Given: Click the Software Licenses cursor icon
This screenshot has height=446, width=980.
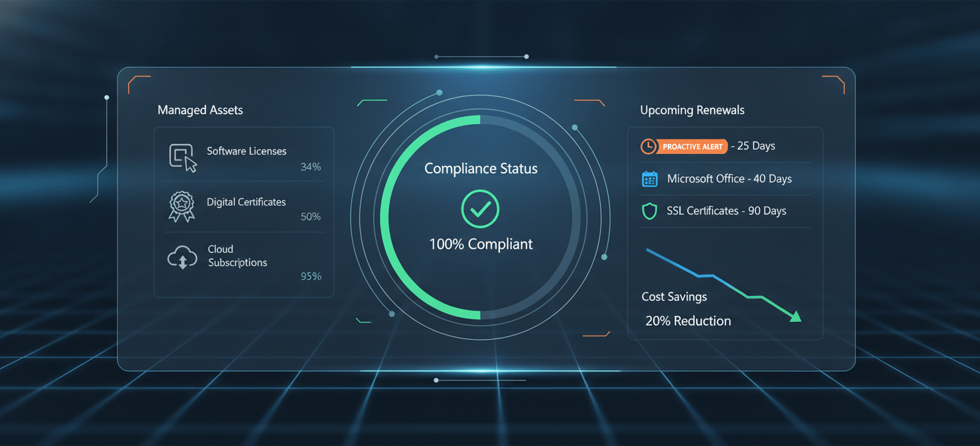Looking at the screenshot, I should click(183, 157).
